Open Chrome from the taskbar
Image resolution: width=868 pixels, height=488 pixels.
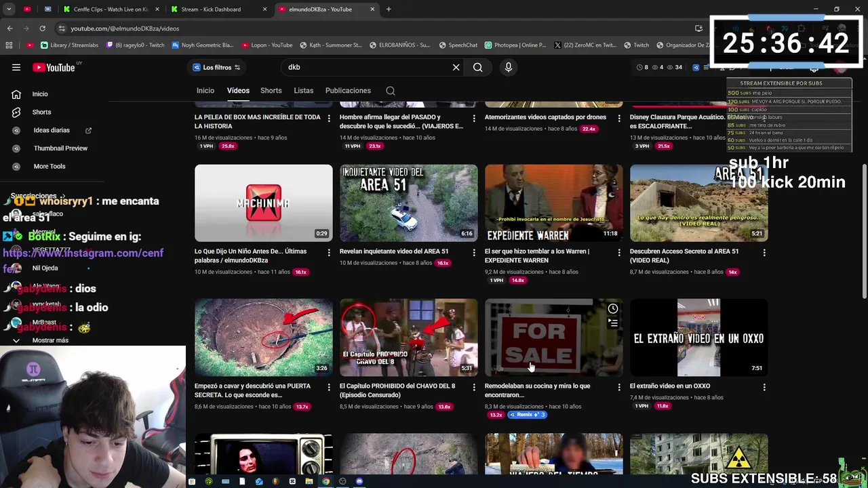click(325, 481)
